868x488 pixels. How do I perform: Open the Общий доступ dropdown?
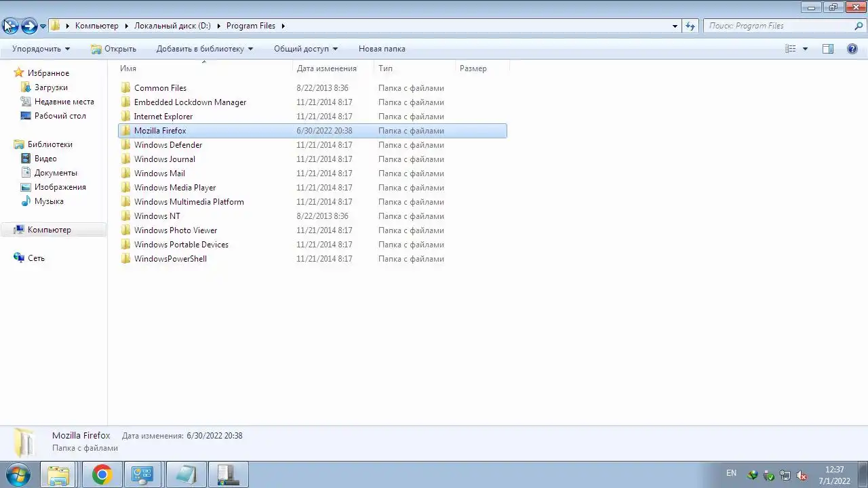(305, 49)
